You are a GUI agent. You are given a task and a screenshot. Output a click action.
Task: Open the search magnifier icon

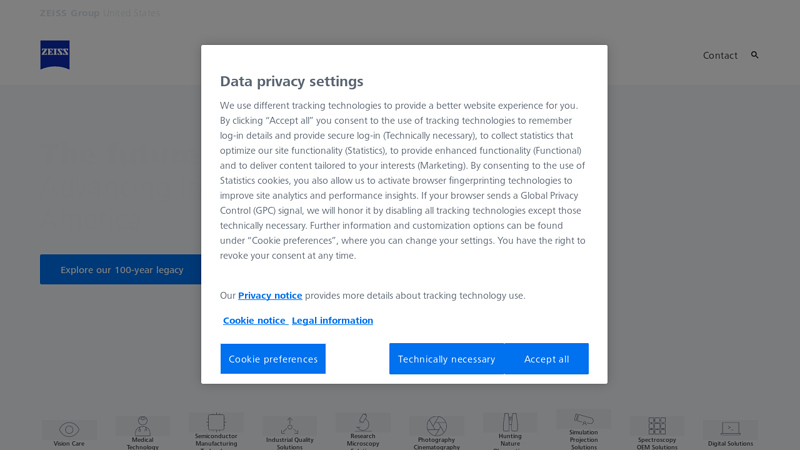[755, 55]
